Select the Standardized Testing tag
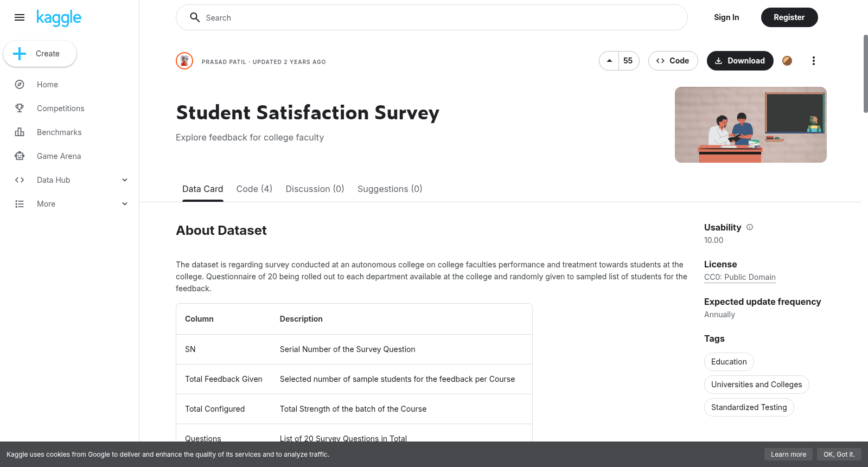This screenshot has height=467, width=868. (749, 407)
